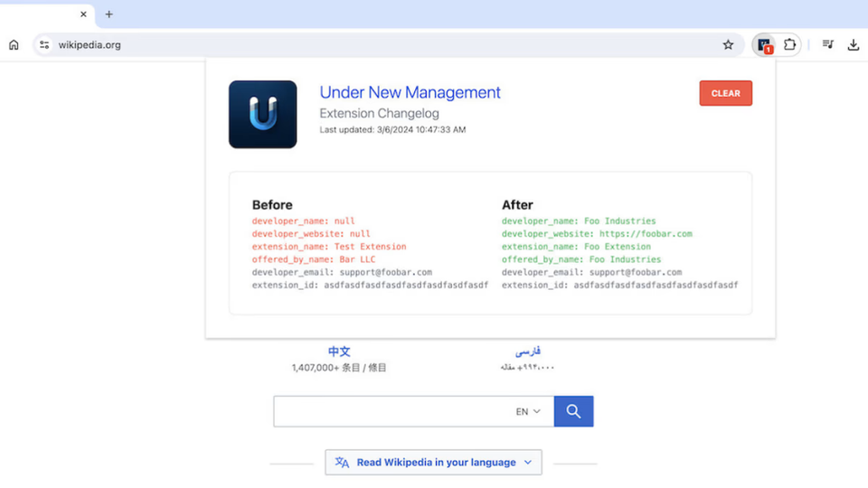Select the https://foobar.com developer website text

coord(646,233)
